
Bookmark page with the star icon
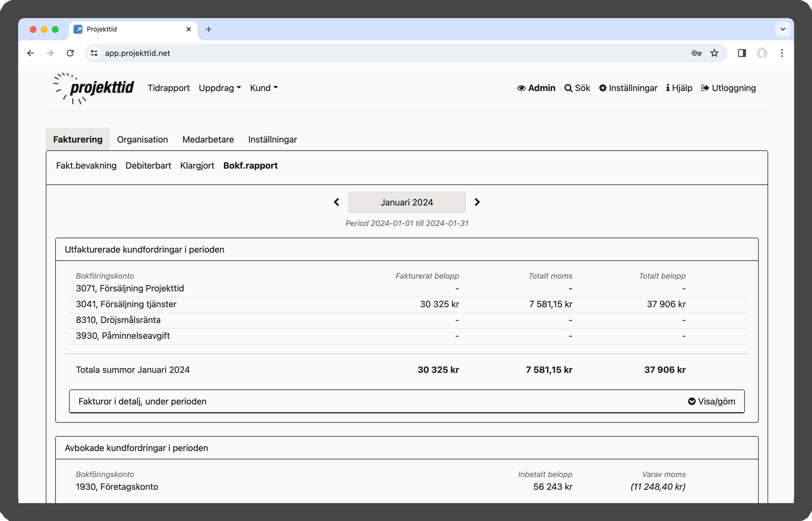715,53
